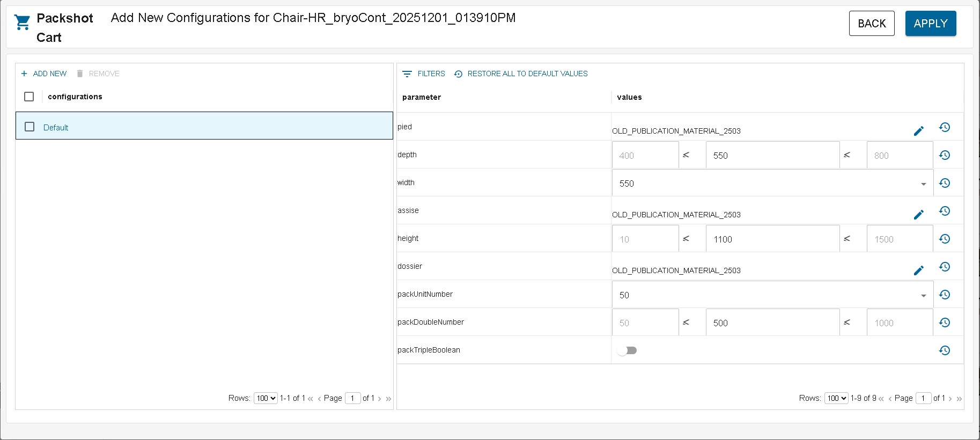The width and height of the screenshot is (980, 440).
Task: Click the depth value field showing 550
Action: coord(772,156)
